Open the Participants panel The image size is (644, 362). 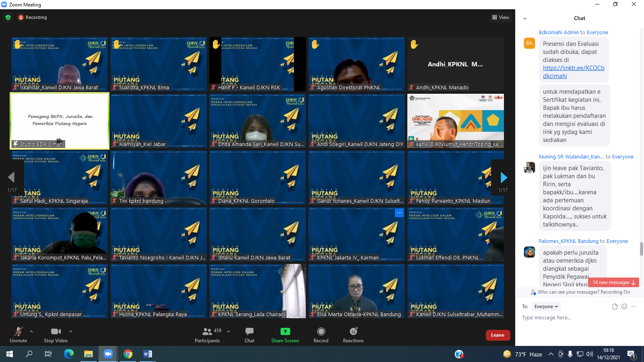click(x=207, y=335)
